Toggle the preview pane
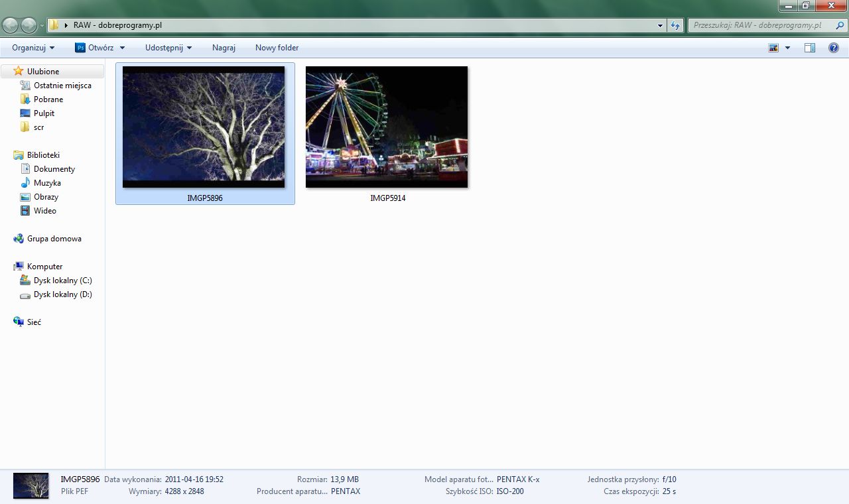This screenshot has width=849, height=504. point(810,48)
